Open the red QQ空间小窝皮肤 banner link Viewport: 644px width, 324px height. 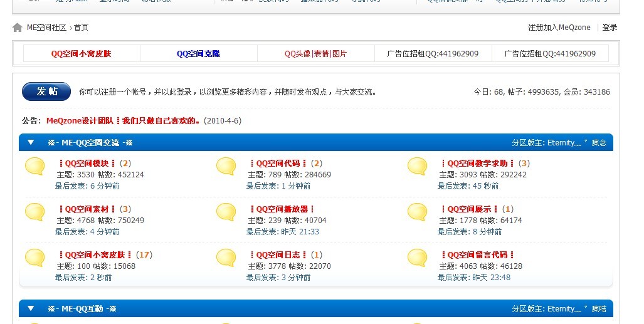pyautogui.click(x=82, y=54)
